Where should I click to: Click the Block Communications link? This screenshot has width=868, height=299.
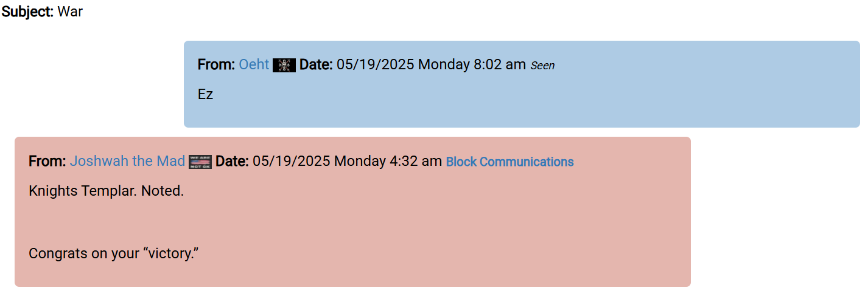[x=510, y=162]
